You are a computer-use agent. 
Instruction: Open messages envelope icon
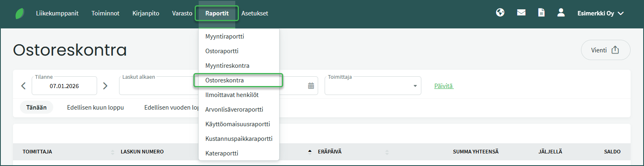point(521,13)
